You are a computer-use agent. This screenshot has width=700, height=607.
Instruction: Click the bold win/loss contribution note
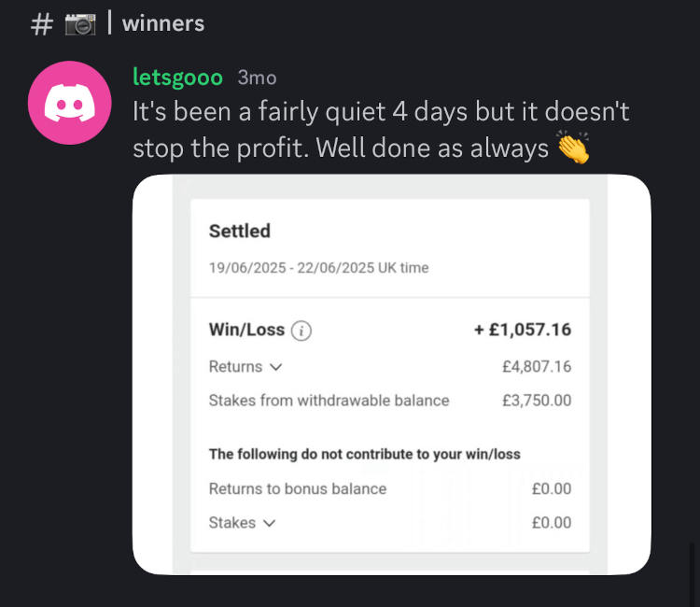point(364,455)
